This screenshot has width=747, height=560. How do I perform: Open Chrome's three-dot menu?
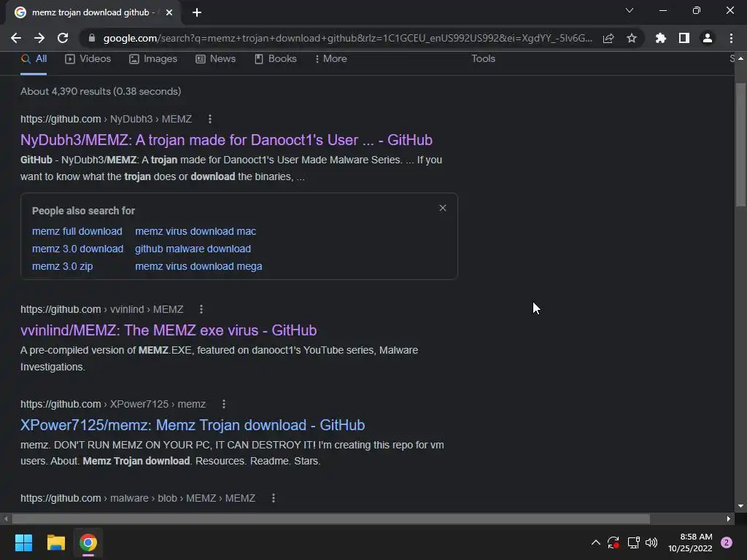[x=731, y=38]
